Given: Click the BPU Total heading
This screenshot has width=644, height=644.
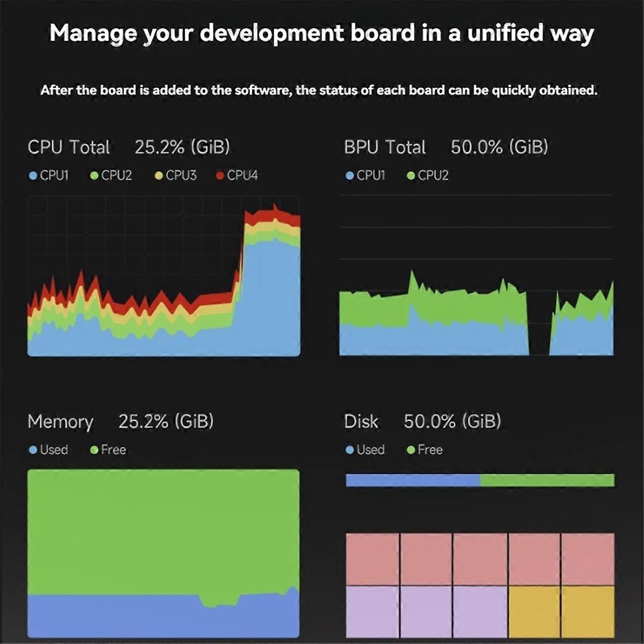Looking at the screenshot, I should (385, 147).
